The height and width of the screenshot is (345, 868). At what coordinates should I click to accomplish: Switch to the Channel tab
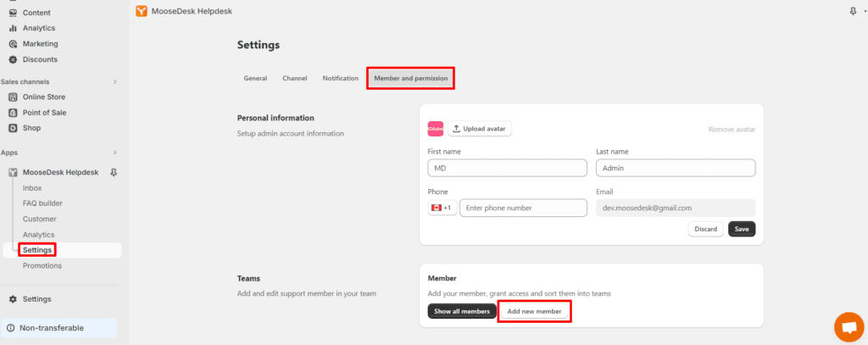click(294, 79)
